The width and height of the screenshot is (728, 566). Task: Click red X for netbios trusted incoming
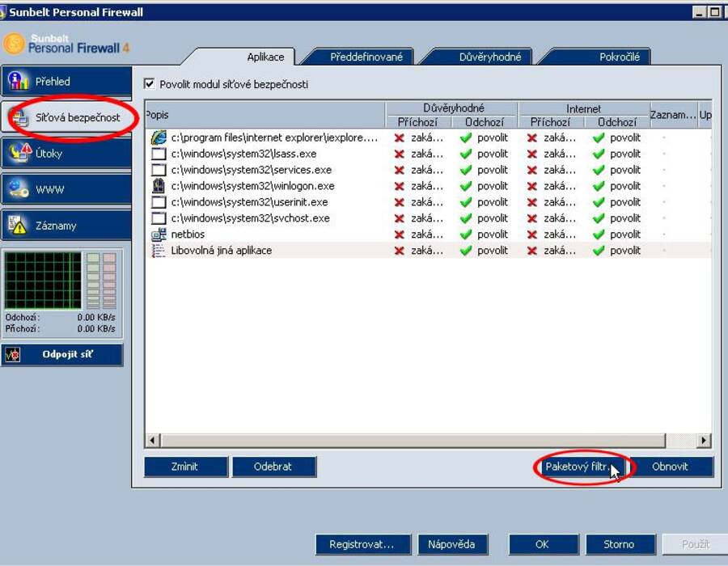pos(399,234)
